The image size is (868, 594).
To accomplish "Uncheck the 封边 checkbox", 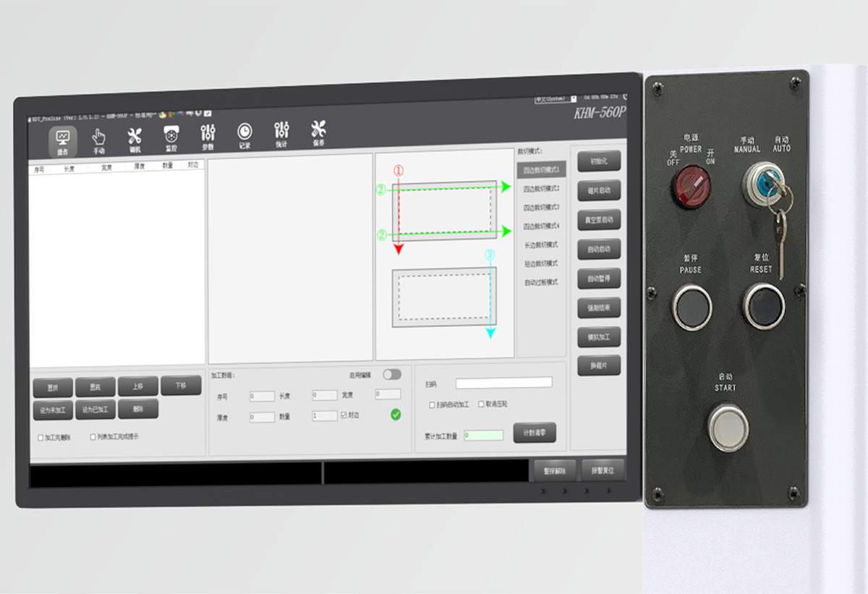I will [344, 415].
